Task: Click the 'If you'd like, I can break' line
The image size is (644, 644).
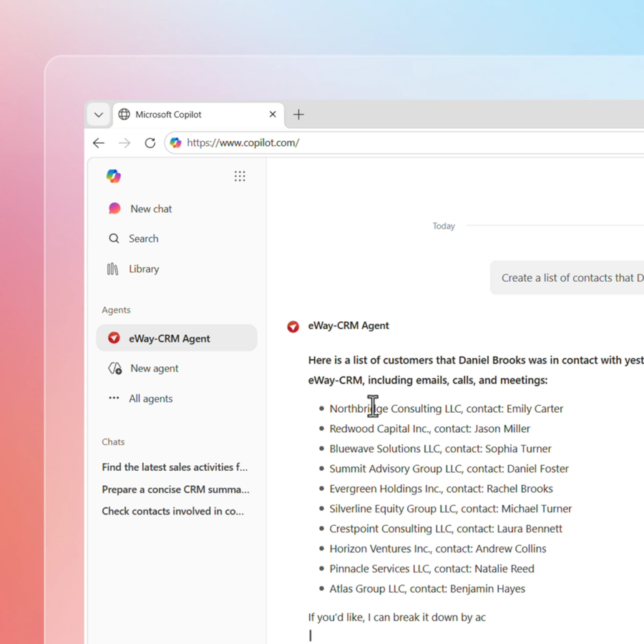Action: 396,618
